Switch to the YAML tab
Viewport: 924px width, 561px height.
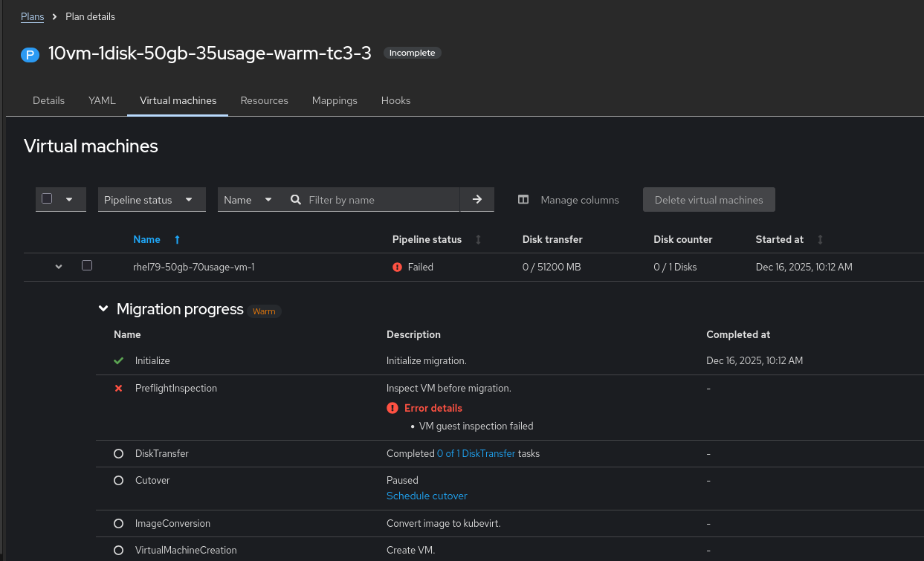[x=102, y=100]
